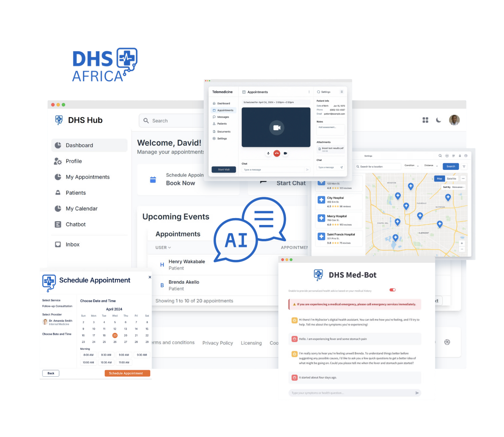The height and width of the screenshot is (437, 504).
Task: Switch the map to Satellite view
Action: [x=451, y=179]
